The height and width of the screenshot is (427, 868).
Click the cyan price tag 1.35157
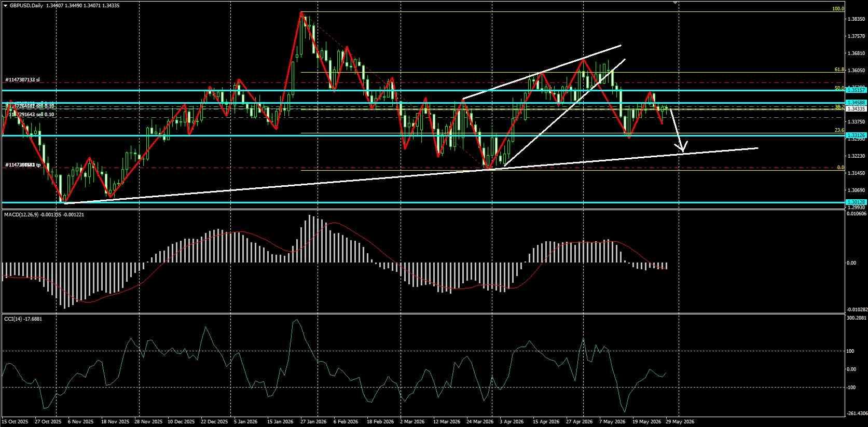click(856, 90)
